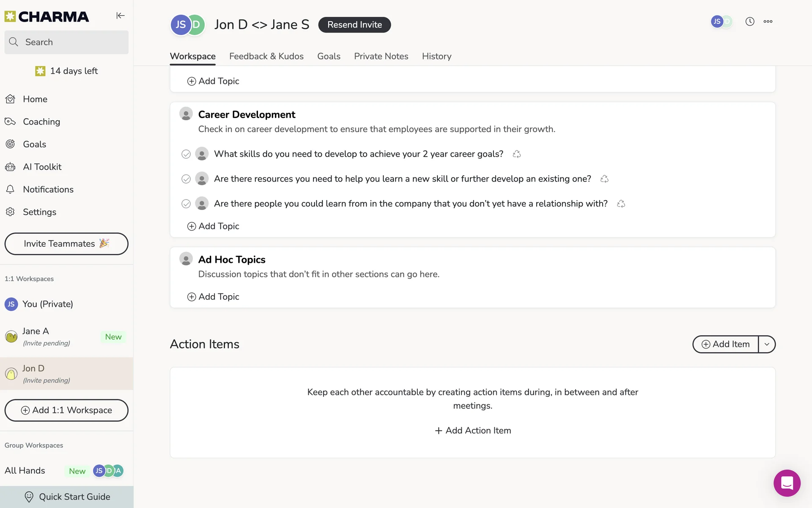
Task: Focus the Search field
Action: [66, 42]
